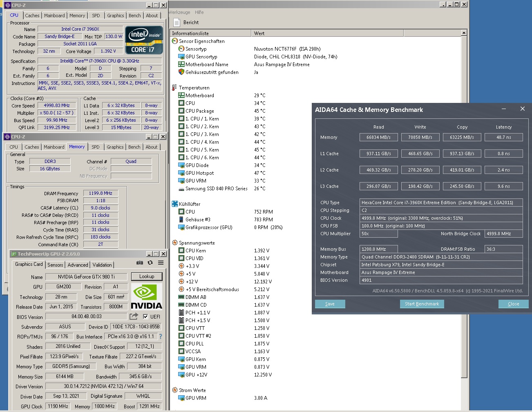This screenshot has height=412, width=532.
Task: Open the Advanced tab in GPU-Z
Action: (x=78, y=265)
